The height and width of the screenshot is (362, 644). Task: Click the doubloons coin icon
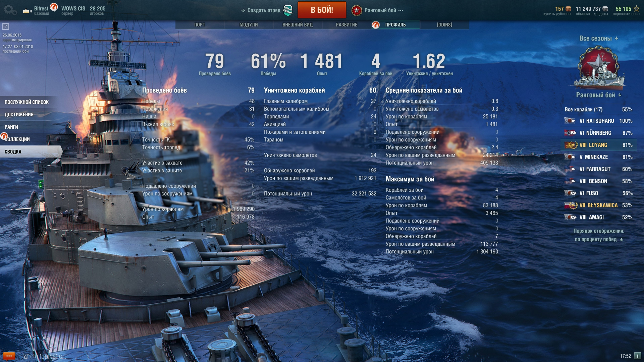(x=568, y=9)
